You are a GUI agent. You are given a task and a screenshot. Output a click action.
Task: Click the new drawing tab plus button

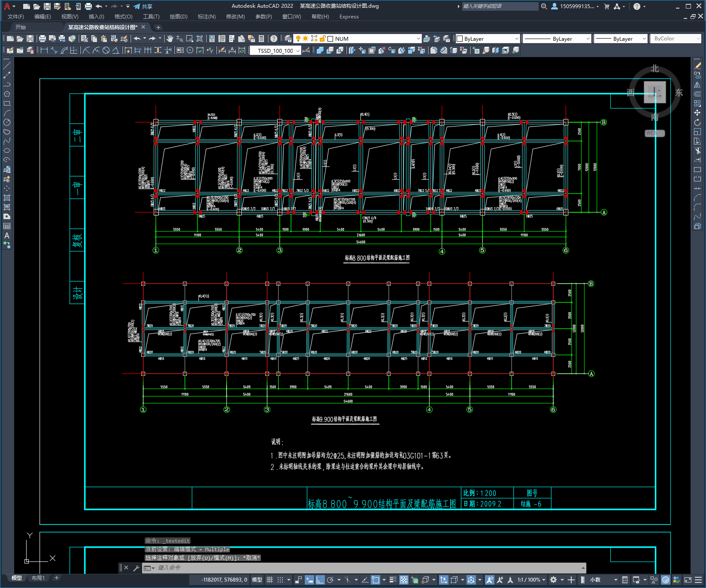158,27
